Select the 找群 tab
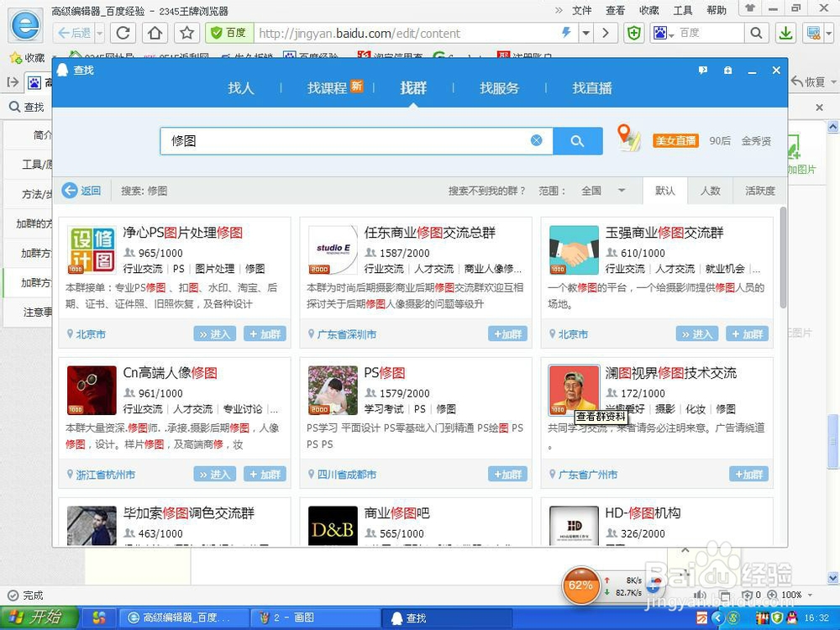 click(413, 88)
